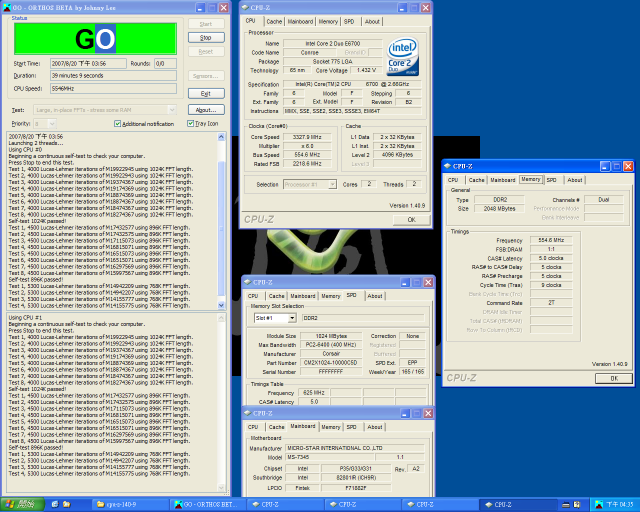Image resolution: width=640 pixels, height=512 pixels.
Task: Select the first CPU-Z taskbar button
Action: coord(286,505)
